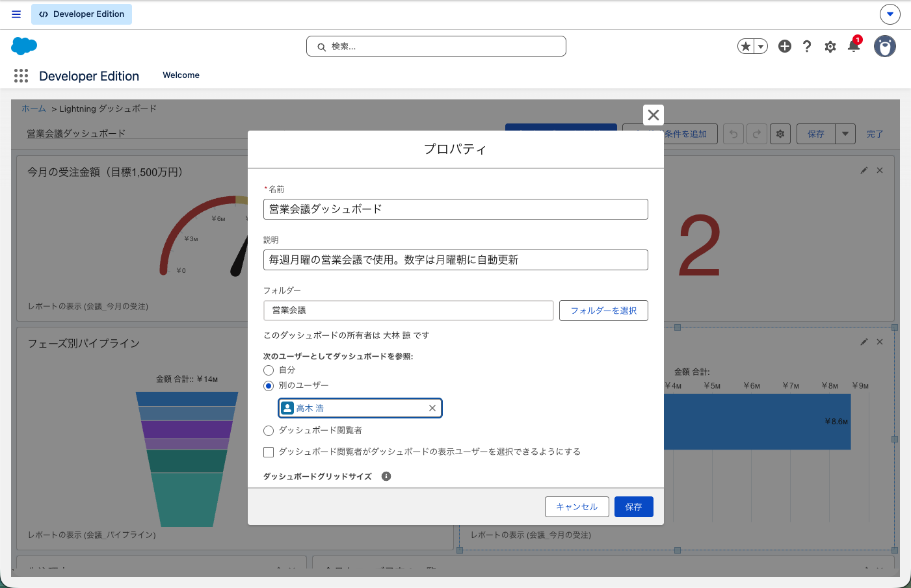Close the プロパティ dialog with the X
Viewport: 911px width, 588px height.
click(x=654, y=115)
